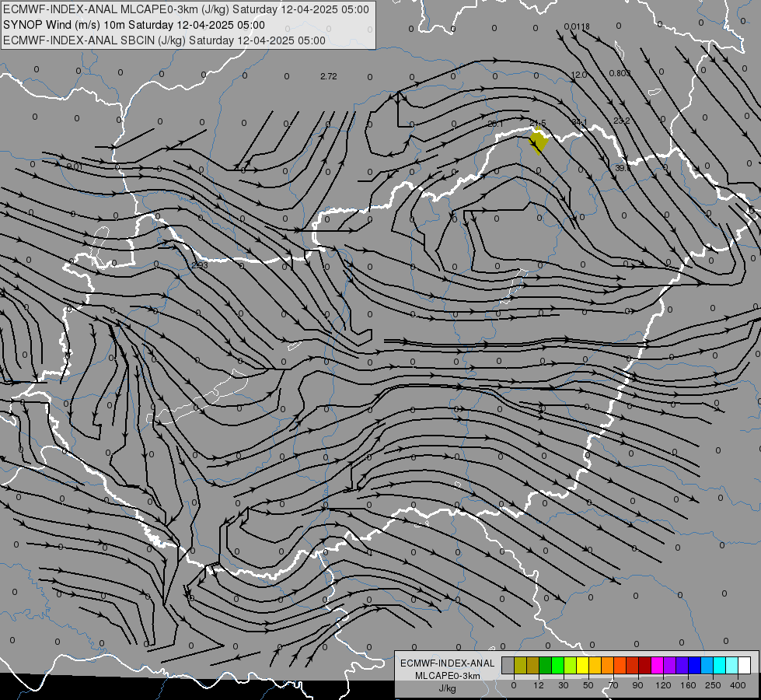Click the map value 0.01
761x700 pixels.
[x=75, y=166]
